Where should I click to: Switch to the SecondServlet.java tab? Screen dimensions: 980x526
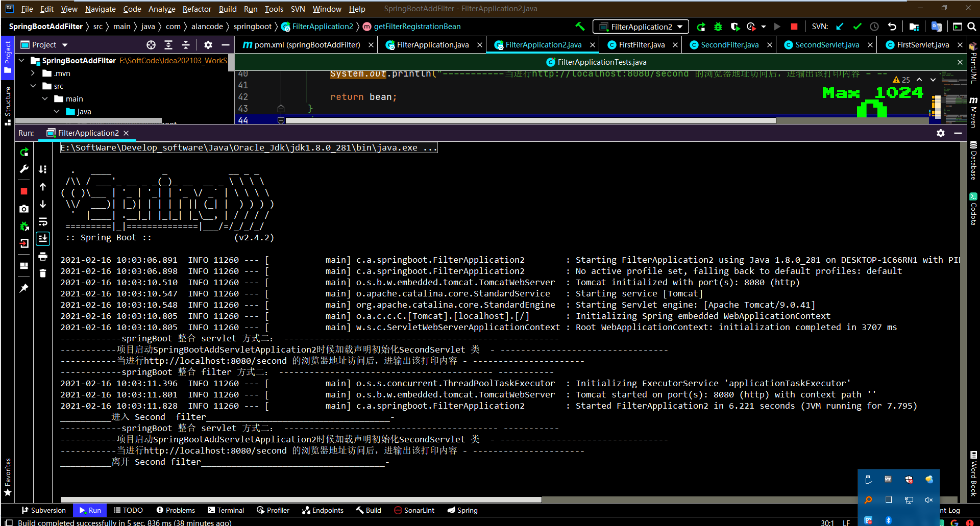click(x=827, y=45)
